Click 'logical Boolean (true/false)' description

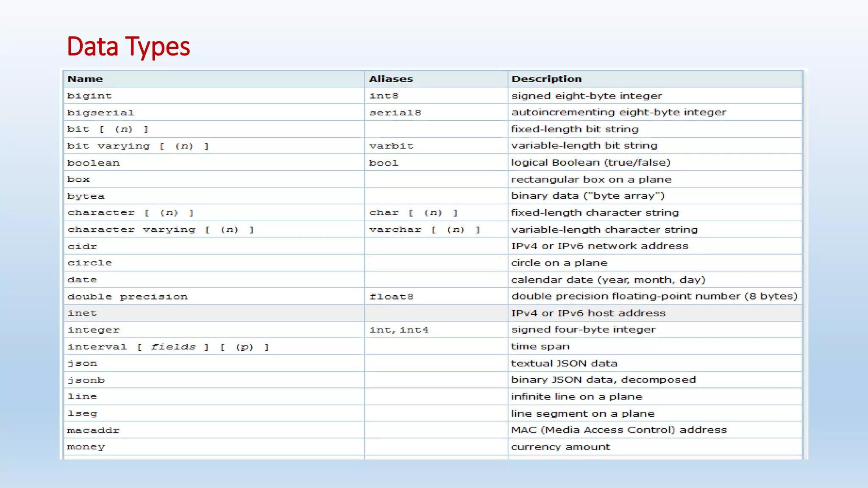pos(591,163)
